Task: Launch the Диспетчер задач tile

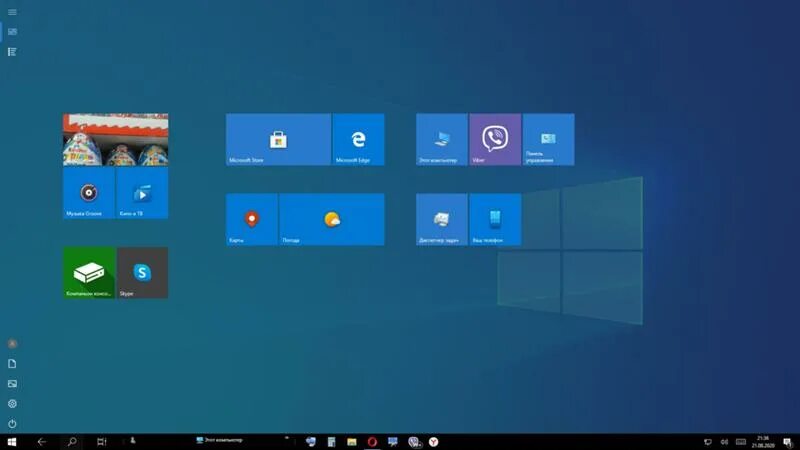Action: [442, 219]
